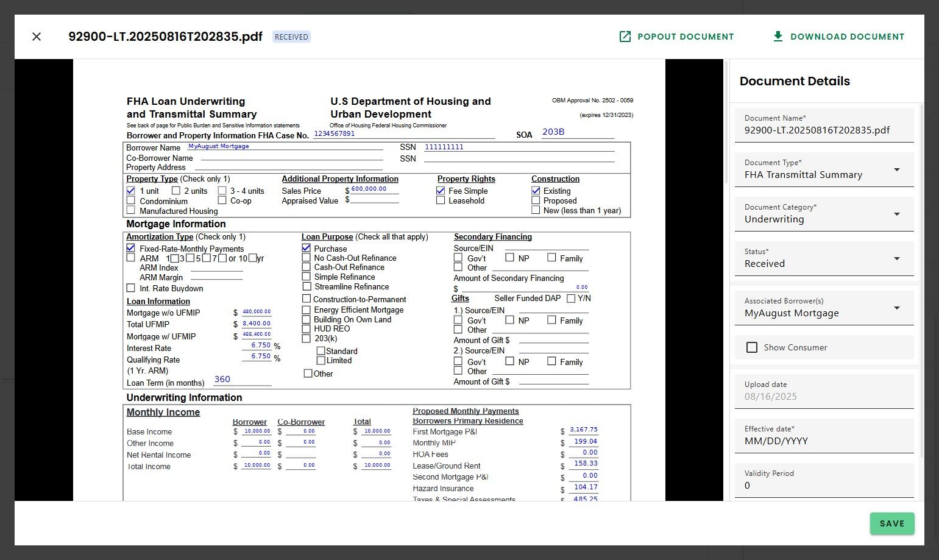Click the RECEIVED status badge
Image resolution: width=939 pixels, height=560 pixels.
point(291,37)
